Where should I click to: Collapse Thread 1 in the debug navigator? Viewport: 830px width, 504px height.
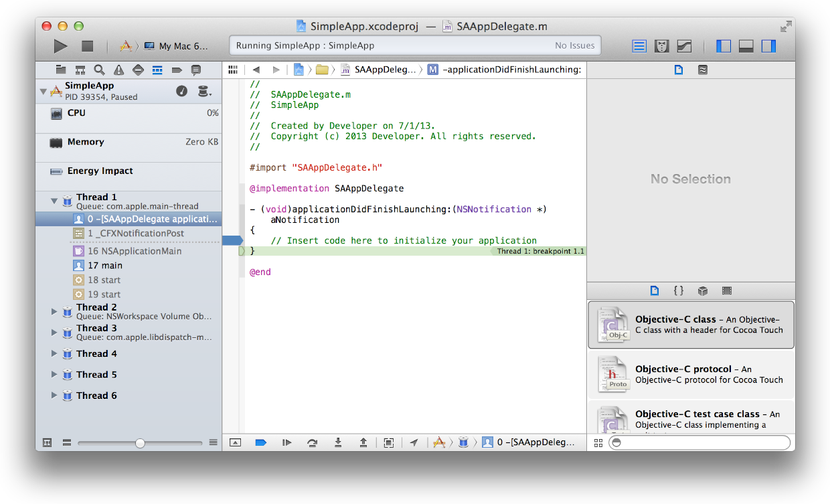pyautogui.click(x=55, y=200)
